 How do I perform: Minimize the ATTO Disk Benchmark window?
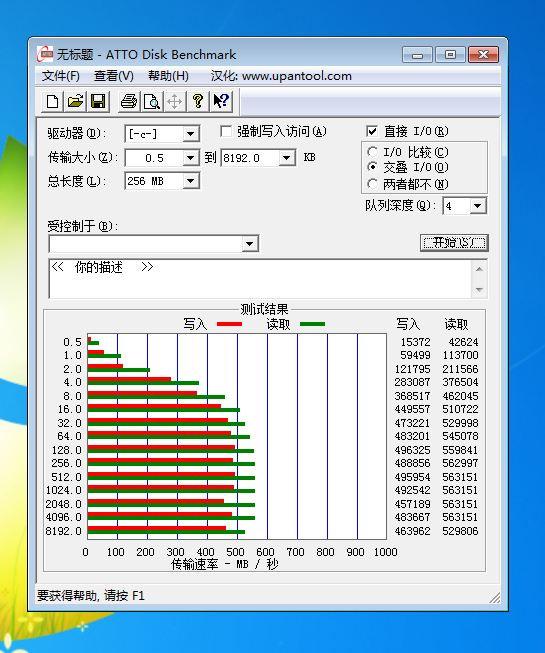click(418, 55)
